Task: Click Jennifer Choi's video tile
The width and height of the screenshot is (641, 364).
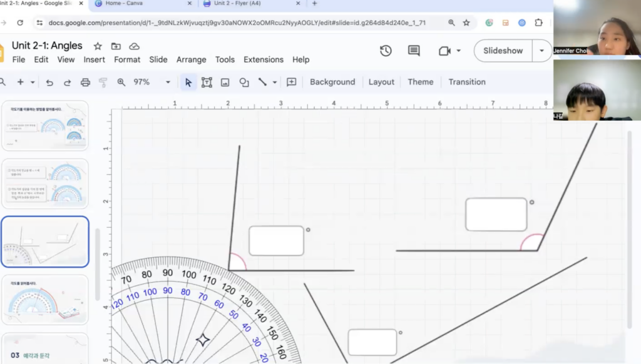Action: [597, 28]
